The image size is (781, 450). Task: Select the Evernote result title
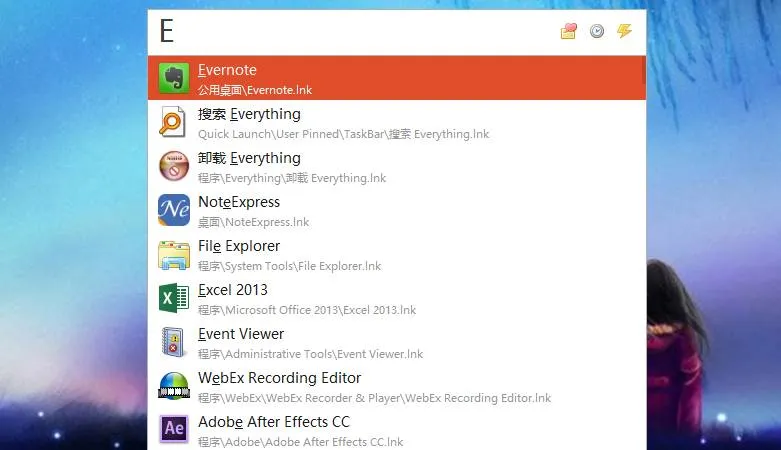pos(227,70)
